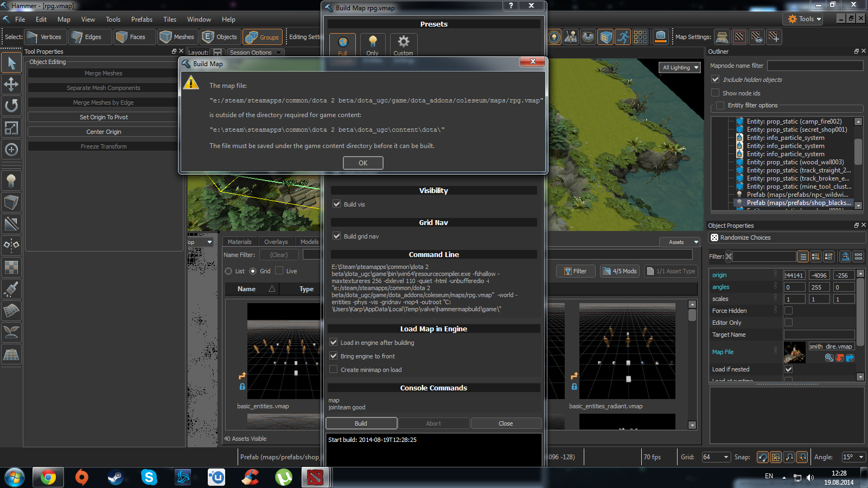Click the Close button in build dialog
Image resolution: width=868 pixels, height=488 pixels.
pyautogui.click(x=506, y=423)
